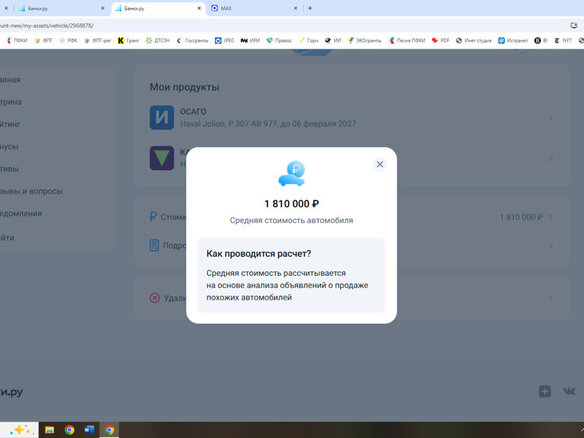Image resolution: width=584 pixels, height=438 pixels.
Task: Select the active Chrome window on taskbar
Action: point(109,430)
